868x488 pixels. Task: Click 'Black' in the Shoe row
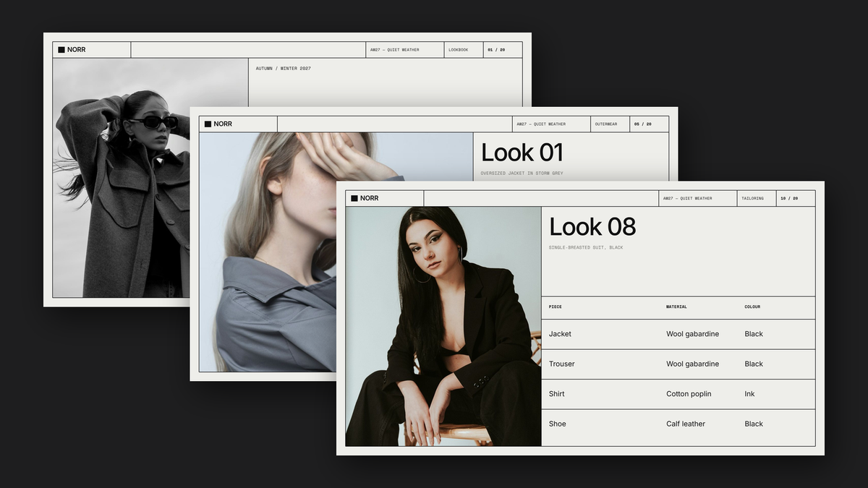click(754, 424)
